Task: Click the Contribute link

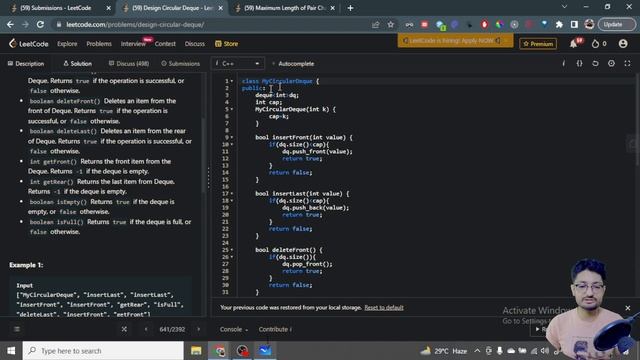Action: [x=275, y=329]
